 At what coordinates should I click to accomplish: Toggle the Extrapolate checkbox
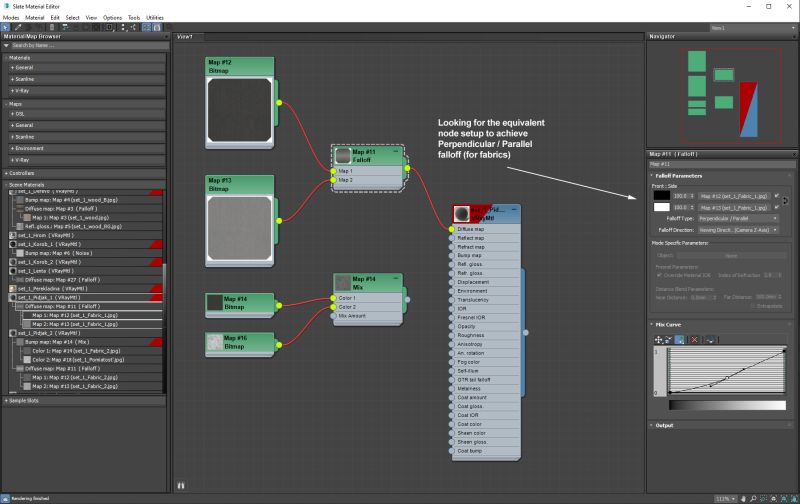753,306
